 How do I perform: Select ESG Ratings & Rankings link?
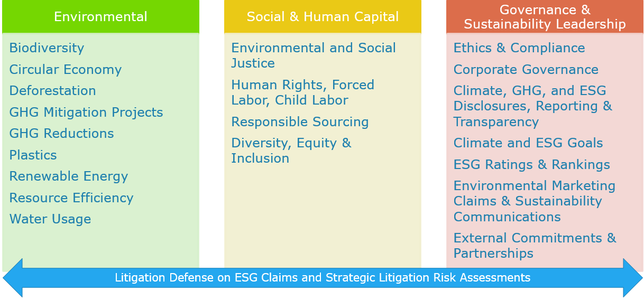click(x=532, y=165)
